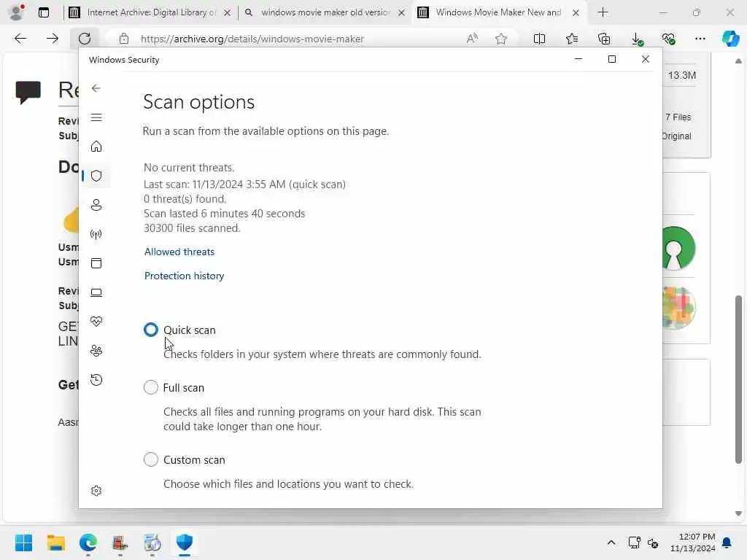Screen dimensions: 747x560
Task: Open the taskbar clock and date
Action: (693, 542)
